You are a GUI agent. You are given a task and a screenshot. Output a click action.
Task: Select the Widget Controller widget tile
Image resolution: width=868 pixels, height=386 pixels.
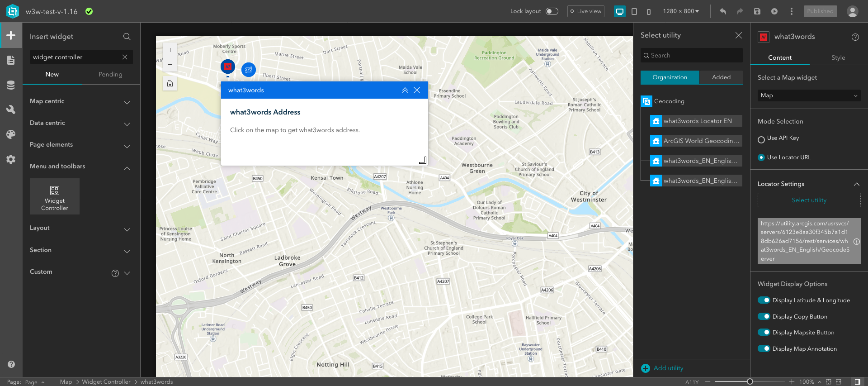click(55, 196)
